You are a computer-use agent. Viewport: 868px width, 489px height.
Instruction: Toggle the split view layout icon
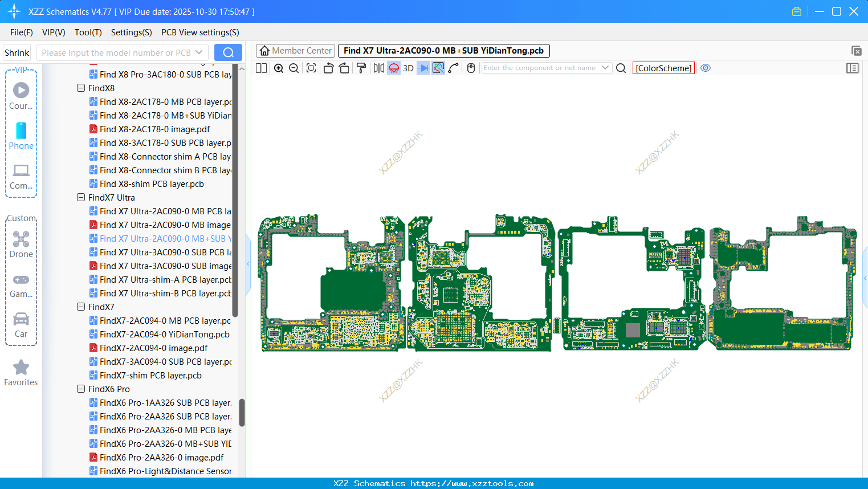pyautogui.click(x=262, y=68)
